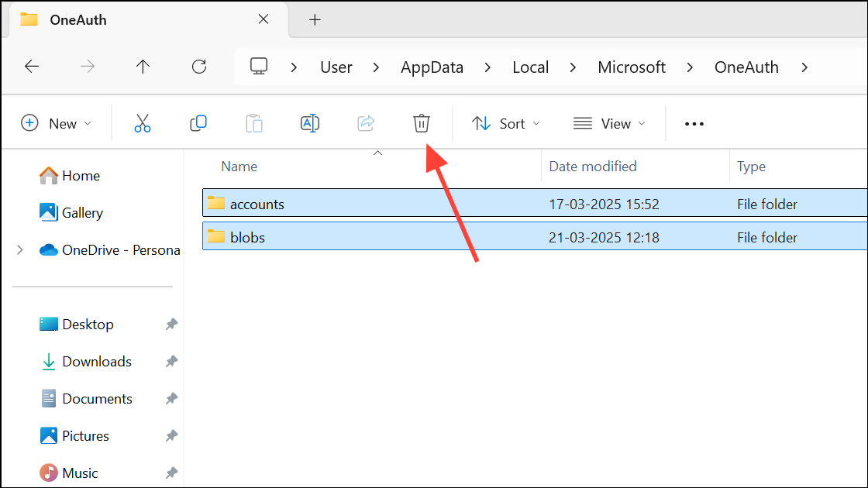Open the View dropdown menu

611,123
